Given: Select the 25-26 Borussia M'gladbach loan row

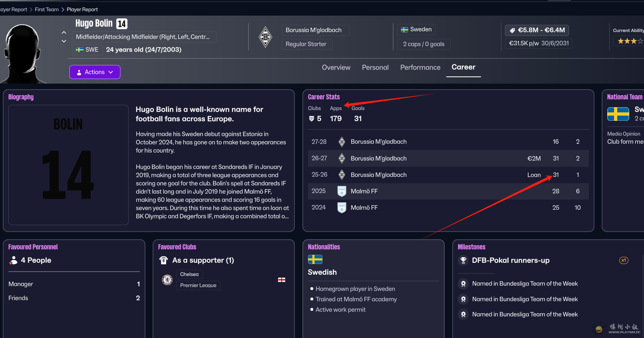Looking at the screenshot, I should click(448, 175).
